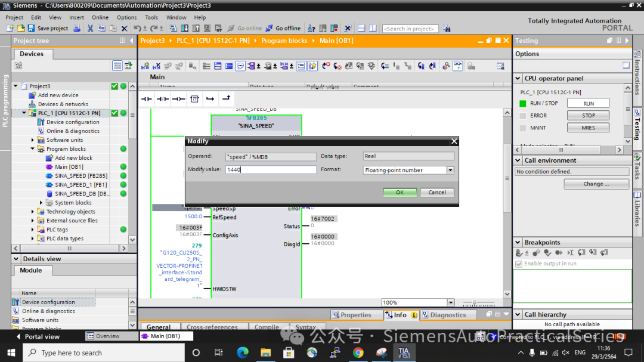This screenshot has height=362, width=644.
Task: Open the zoom level 100% dropdown
Action: 451,302
